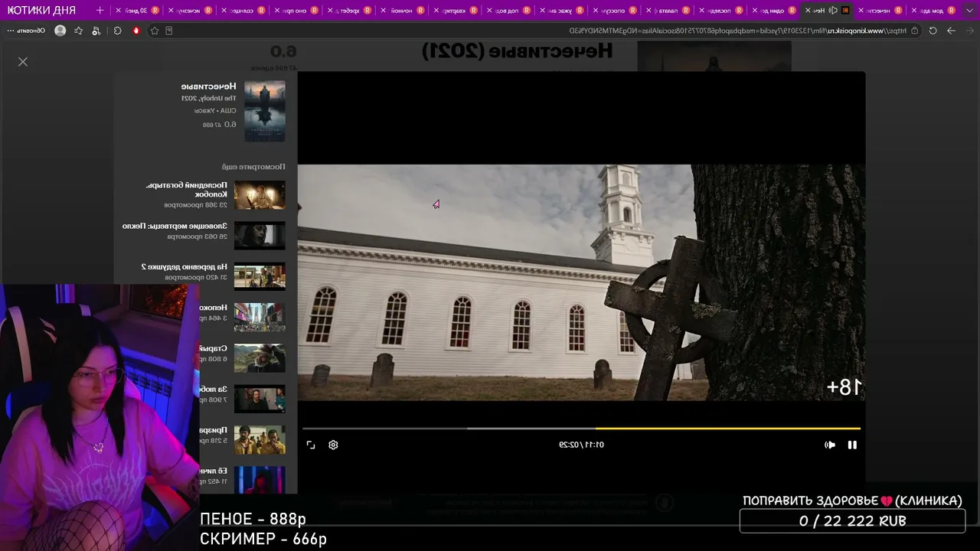980x551 pixels.
Task: Open the red ad blocker extension
Action: (x=136, y=31)
